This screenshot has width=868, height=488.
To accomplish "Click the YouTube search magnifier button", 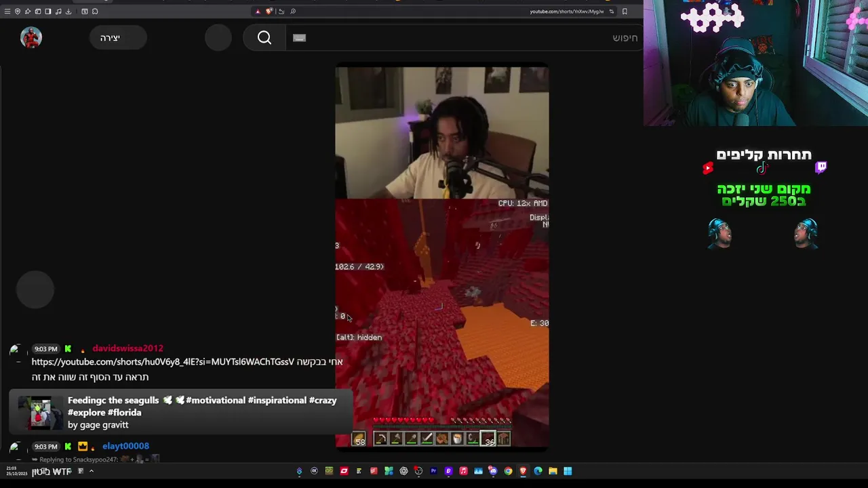I will (264, 38).
